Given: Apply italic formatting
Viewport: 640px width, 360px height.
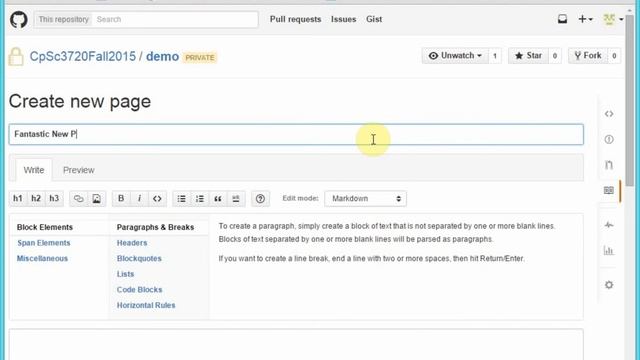Looking at the screenshot, I should click(139, 199).
